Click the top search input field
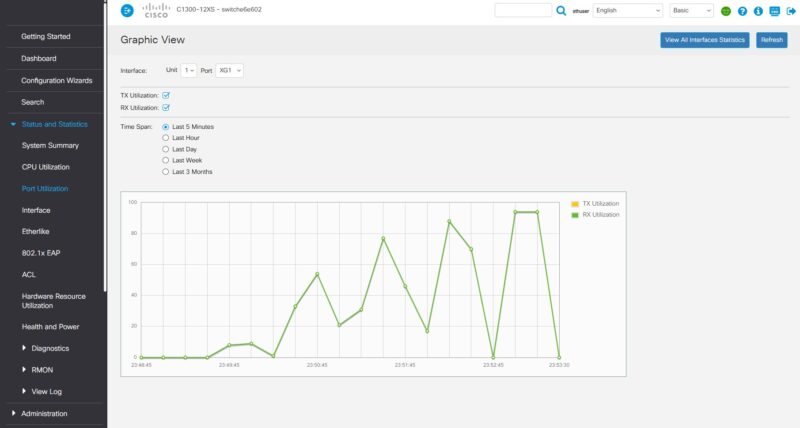The width and height of the screenshot is (800, 428). pos(523,10)
